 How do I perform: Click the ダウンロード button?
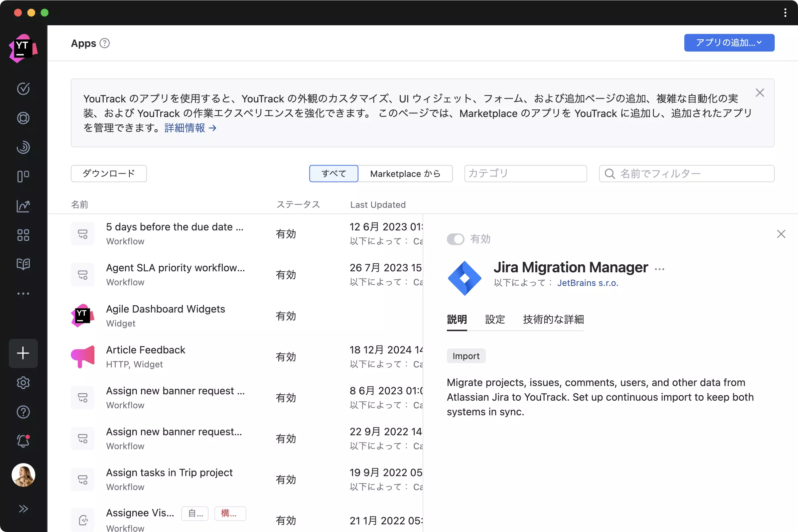coord(109,174)
